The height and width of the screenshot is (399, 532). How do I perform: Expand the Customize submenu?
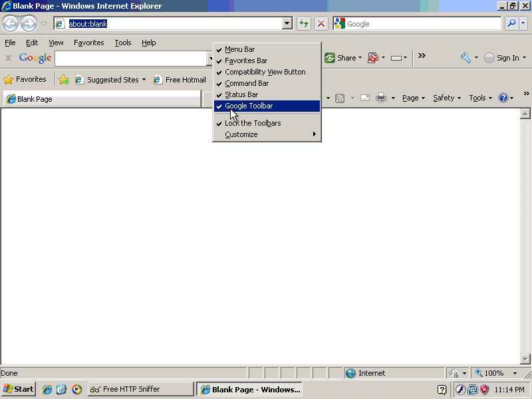point(267,134)
